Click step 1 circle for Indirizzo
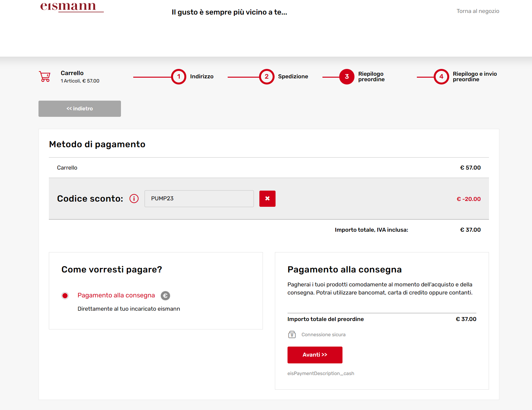 179,77
